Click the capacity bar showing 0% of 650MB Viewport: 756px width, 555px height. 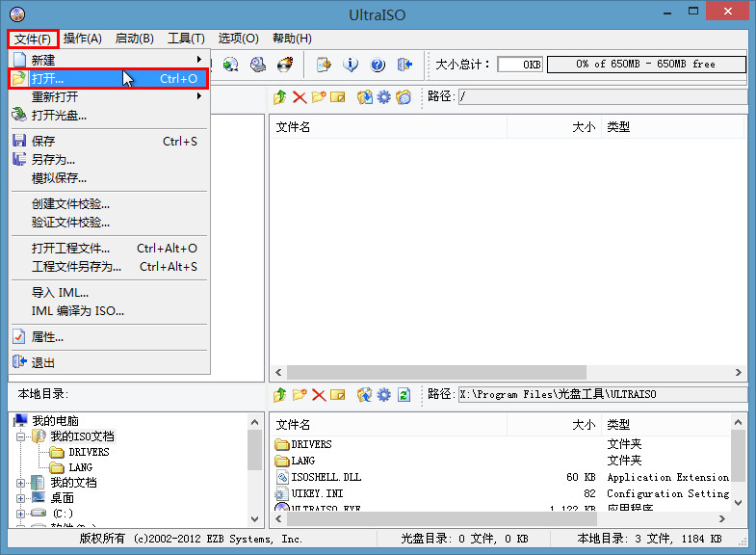point(646,65)
